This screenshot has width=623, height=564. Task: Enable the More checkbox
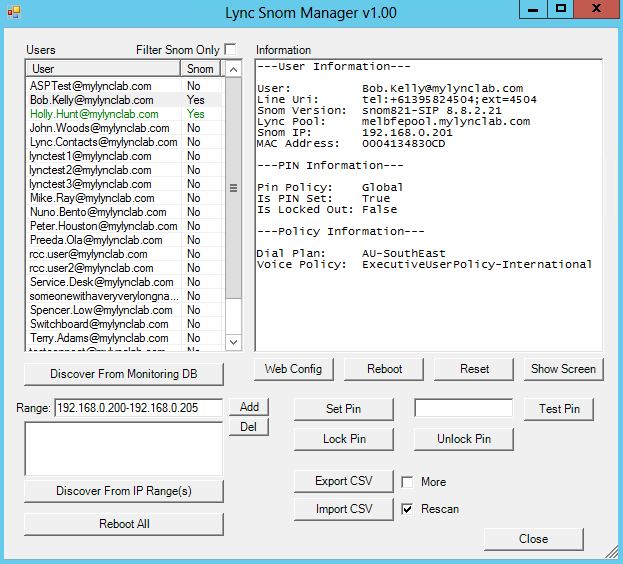pyautogui.click(x=407, y=482)
